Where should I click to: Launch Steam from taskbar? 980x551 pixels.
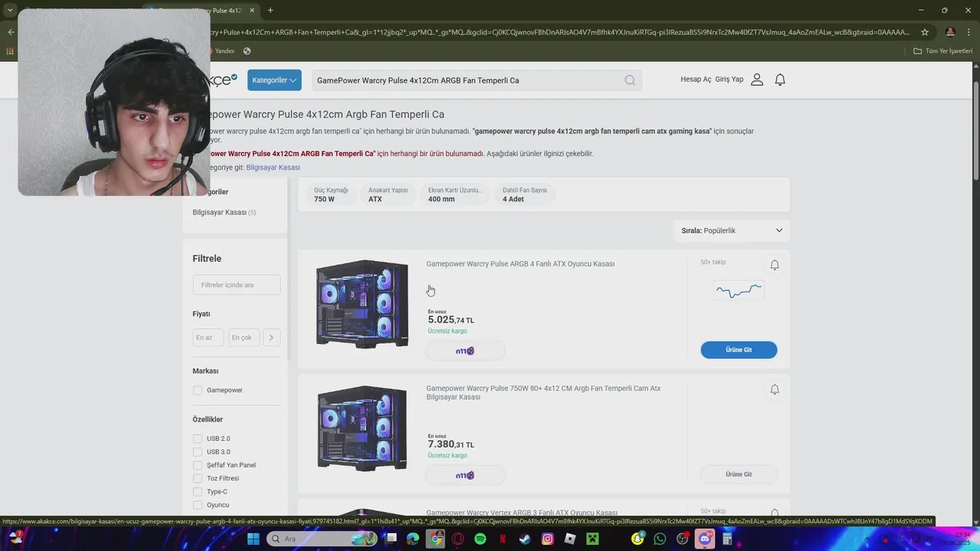point(525,539)
